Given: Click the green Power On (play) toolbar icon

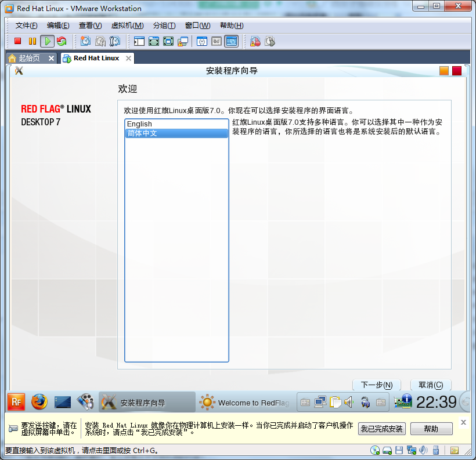Looking at the screenshot, I should tap(48, 41).
